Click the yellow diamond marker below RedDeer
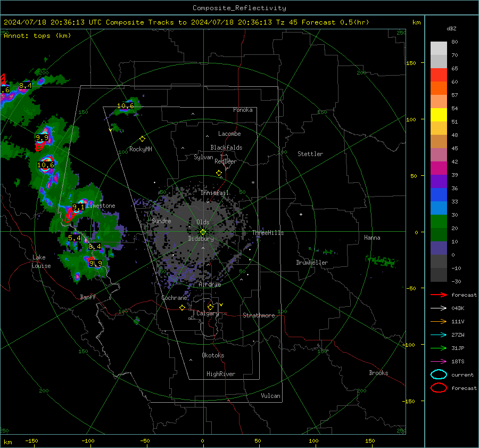The image size is (479, 448). tap(219, 173)
